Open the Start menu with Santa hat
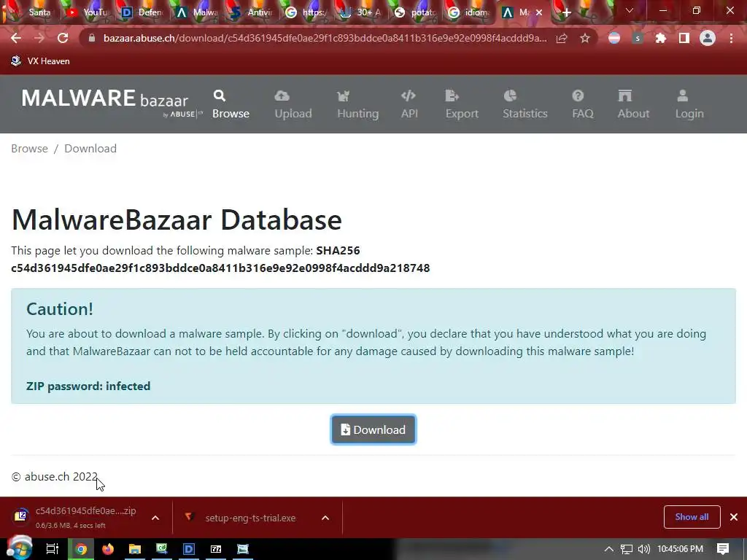747x560 pixels. tap(20, 548)
